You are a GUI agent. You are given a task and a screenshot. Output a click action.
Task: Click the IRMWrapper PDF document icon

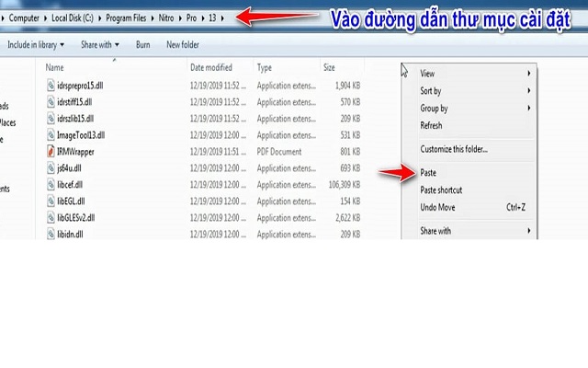51,151
